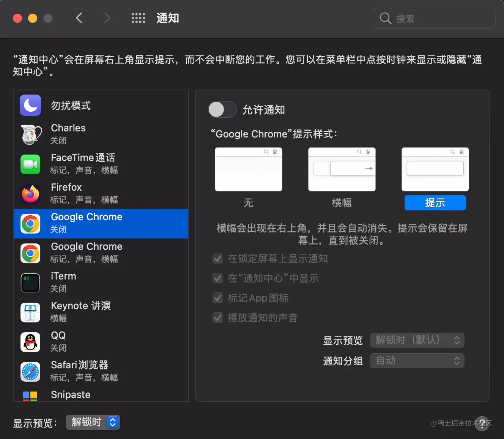The image size is (504, 439).
Task: Select Google Chrome marked 关闭
Action: point(101,224)
